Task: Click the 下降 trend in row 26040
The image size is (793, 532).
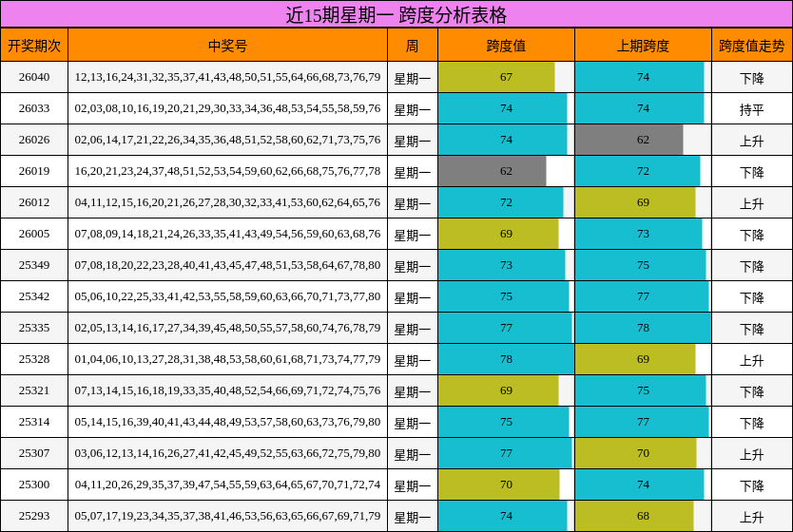Action: point(752,78)
